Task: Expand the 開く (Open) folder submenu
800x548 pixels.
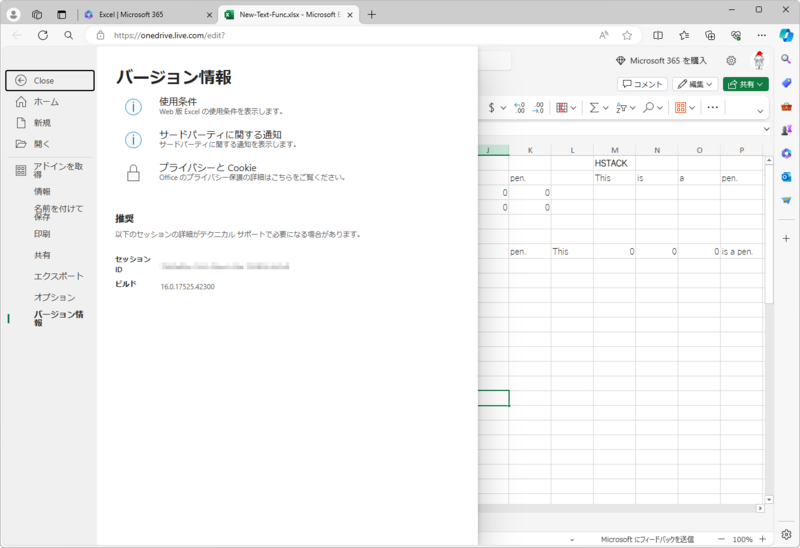Action: (x=40, y=144)
